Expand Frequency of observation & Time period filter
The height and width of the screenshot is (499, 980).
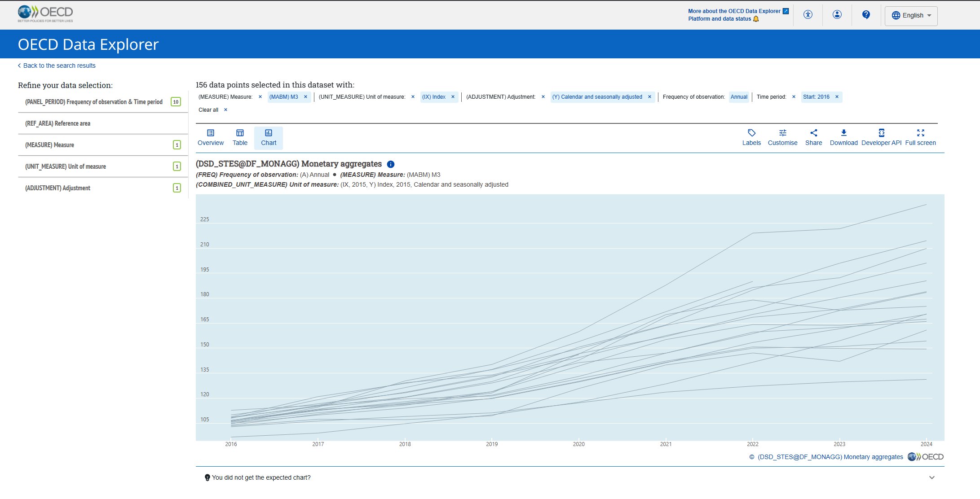coord(103,102)
